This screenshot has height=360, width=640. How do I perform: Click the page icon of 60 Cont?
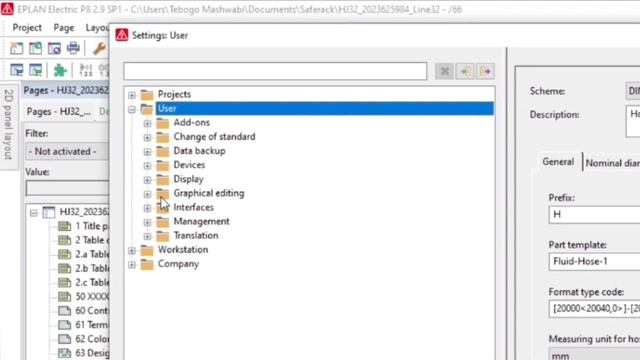[64, 311]
